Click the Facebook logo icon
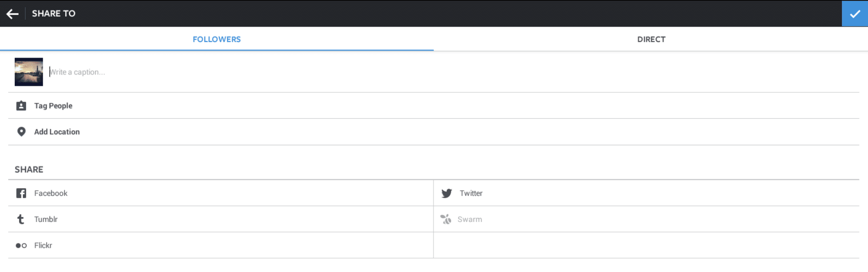This screenshot has height=272, width=868. coord(21,193)
